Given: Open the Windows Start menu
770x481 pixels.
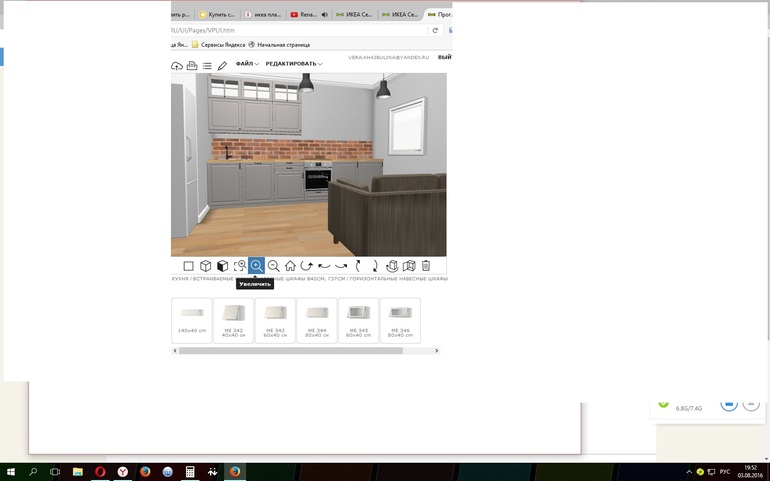Looking at the screenshot, I should coord(11,471).
